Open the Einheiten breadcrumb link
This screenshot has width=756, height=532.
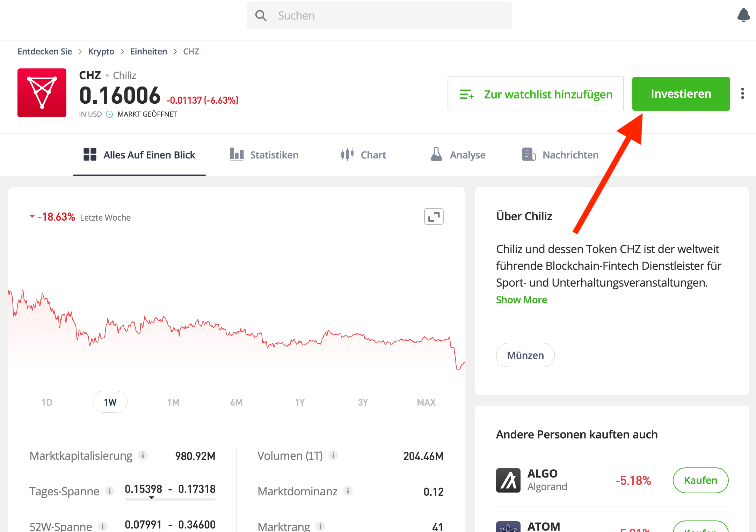[148, 52]
